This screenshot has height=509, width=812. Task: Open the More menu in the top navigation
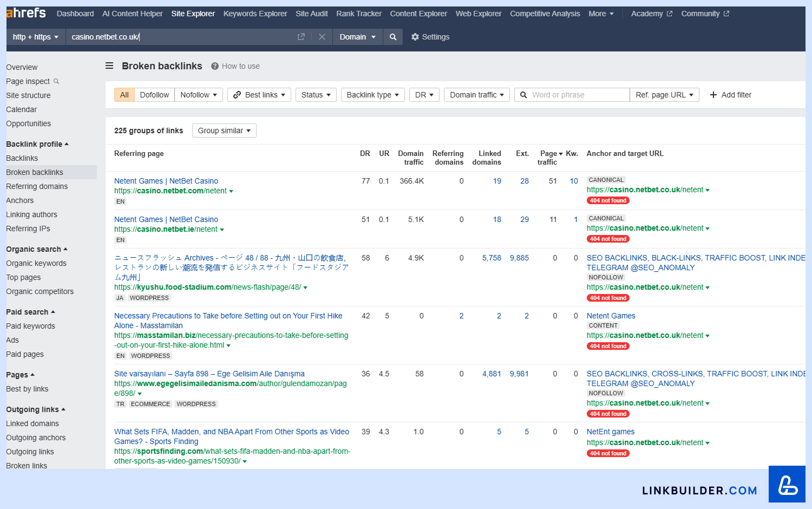[x=601, y=14]
